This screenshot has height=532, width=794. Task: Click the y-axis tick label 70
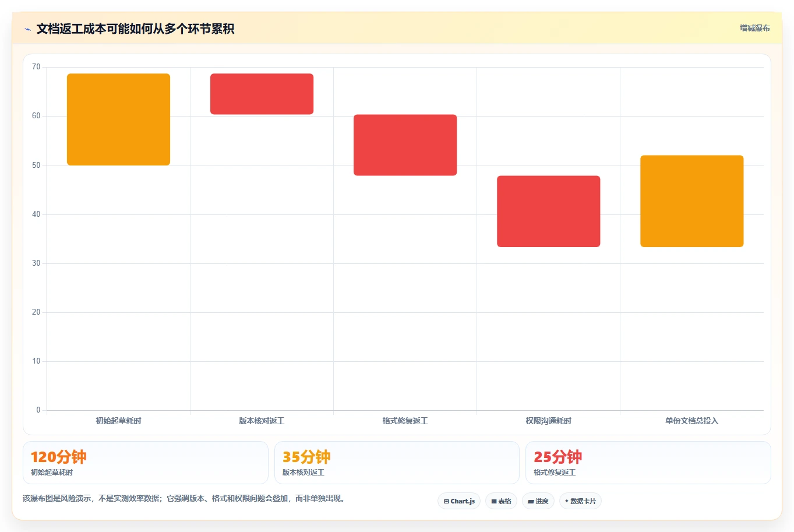(x=36, y=67)
